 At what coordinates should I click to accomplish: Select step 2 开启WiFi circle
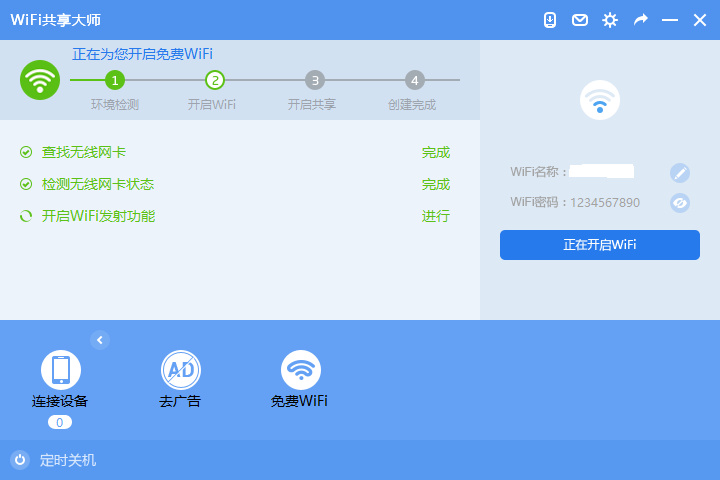214,80
